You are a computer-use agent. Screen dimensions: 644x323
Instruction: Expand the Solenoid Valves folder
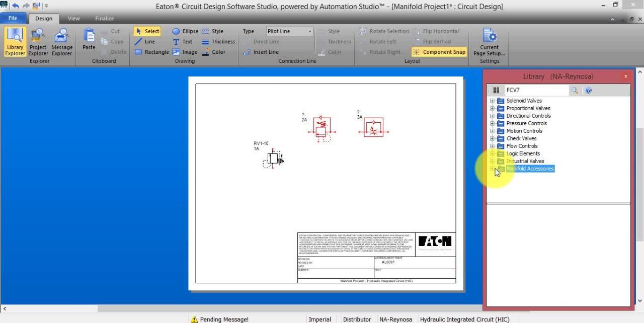[492, 101]
